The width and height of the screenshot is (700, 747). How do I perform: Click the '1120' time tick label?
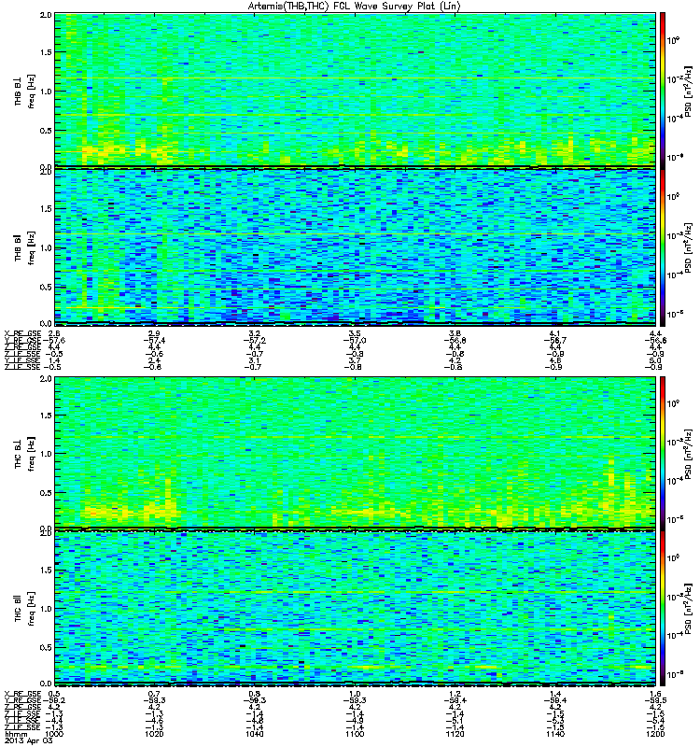(455, 734)
